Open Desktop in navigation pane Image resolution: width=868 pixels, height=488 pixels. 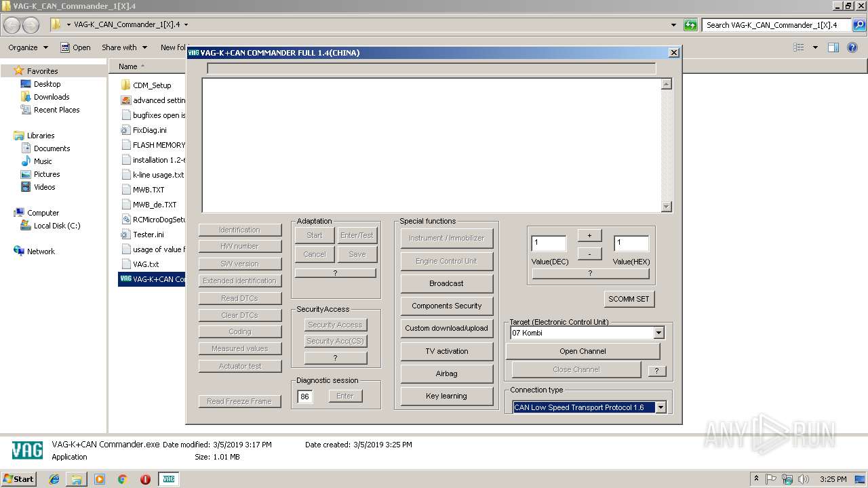[x=47, y=84]
